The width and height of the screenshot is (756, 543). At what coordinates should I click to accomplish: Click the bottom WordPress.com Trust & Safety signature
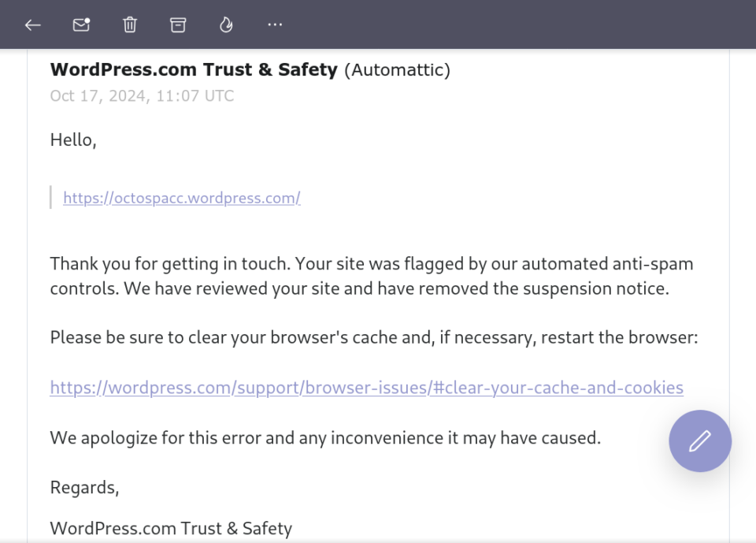tap(171, 529)
